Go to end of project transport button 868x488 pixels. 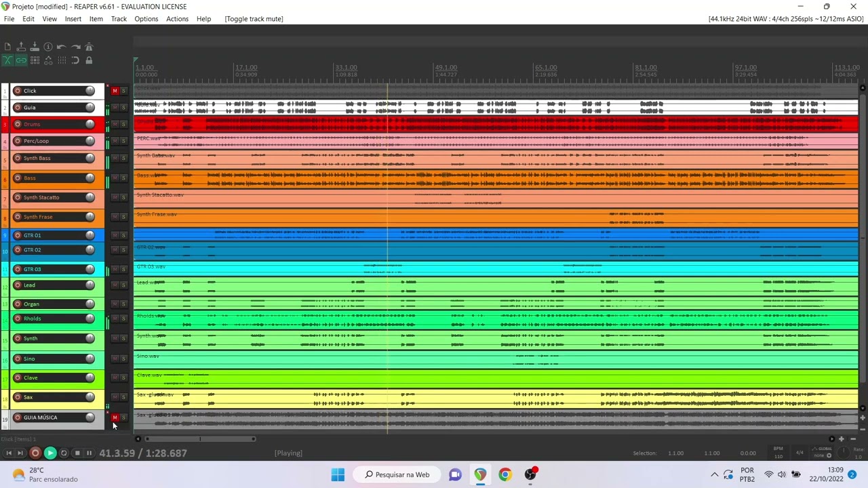pyautogui.click(x=20, y=453)
